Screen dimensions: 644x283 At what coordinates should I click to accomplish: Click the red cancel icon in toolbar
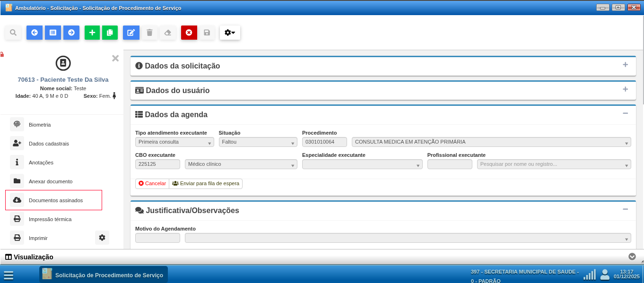tap(189, 33)
